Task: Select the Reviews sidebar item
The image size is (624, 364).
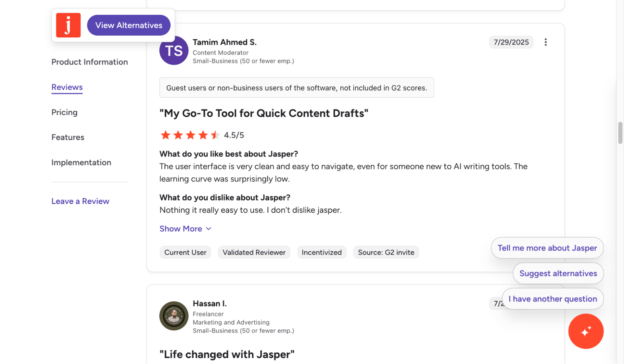Action: pyautogui.click(x=67, y=87)
